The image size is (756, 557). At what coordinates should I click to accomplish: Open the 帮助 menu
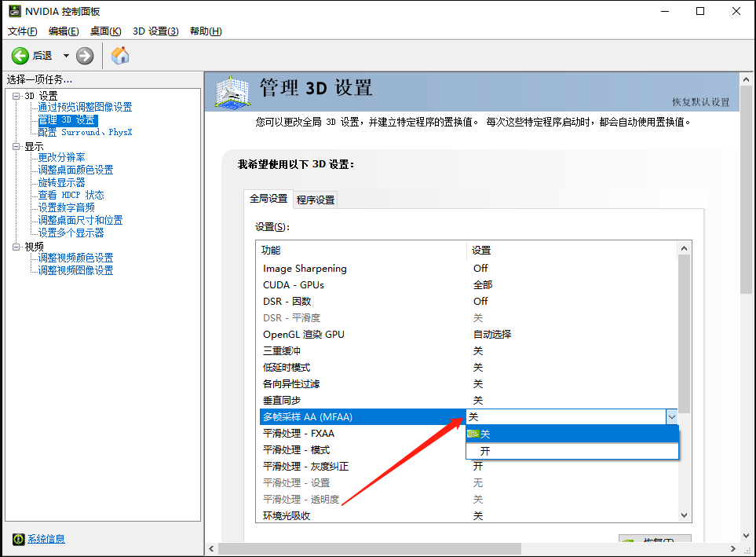pos(206,31)
